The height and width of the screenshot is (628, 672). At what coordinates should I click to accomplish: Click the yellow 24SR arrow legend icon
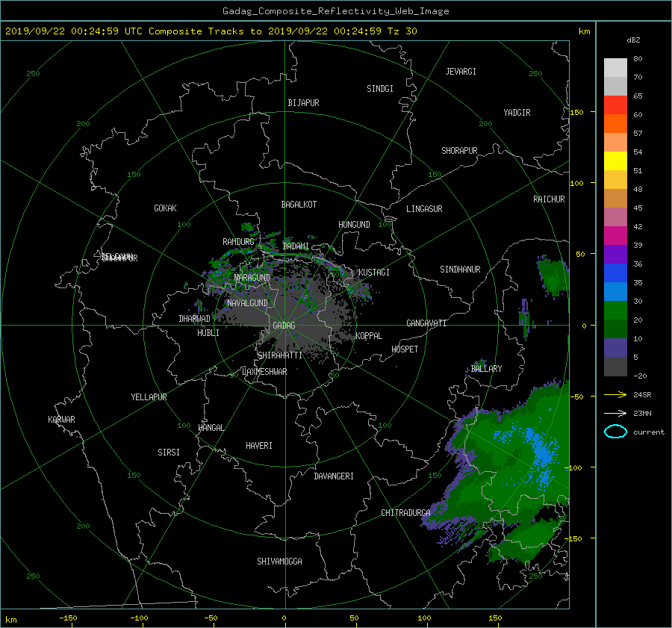pyautogui.click(x=615, y=394)
